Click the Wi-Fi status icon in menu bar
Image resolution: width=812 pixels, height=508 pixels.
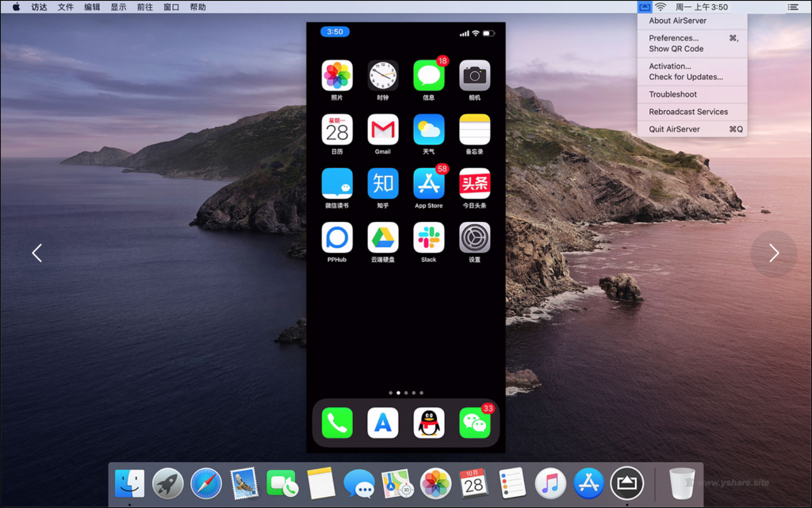pos(661,6)
